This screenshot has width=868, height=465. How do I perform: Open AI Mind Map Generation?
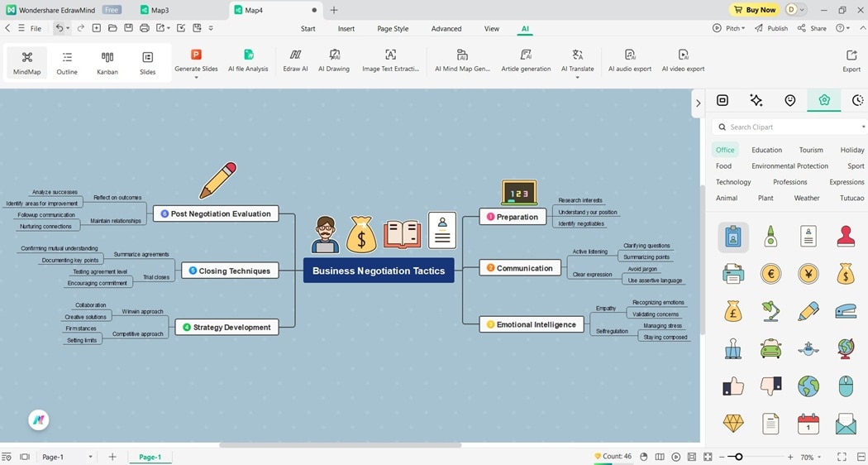(x=462, y=61)
